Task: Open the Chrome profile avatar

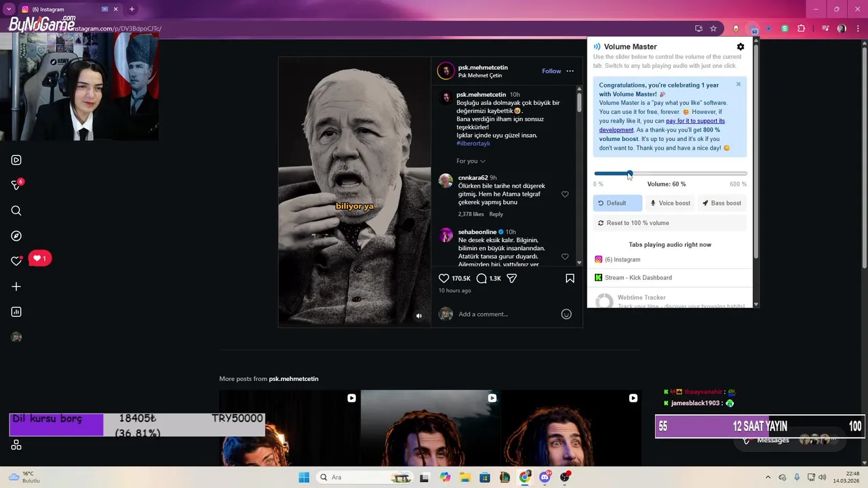Action: point(842,28)
